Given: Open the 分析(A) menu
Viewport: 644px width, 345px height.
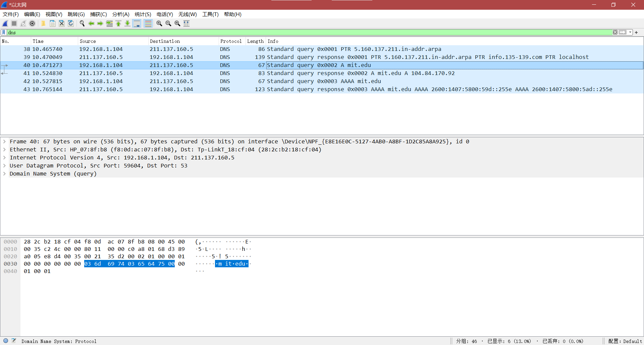Looking at the screenshot, I should click(x=121, y=14).
